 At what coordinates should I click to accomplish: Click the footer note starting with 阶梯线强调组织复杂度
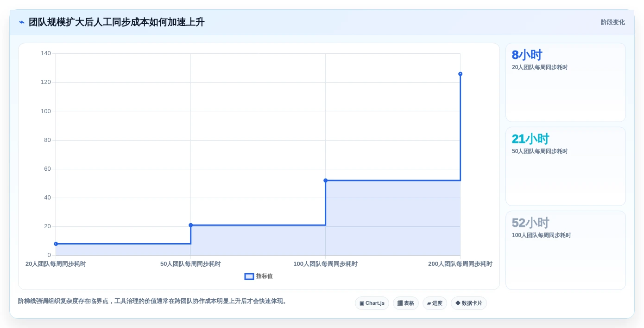[x=153, y=301]
